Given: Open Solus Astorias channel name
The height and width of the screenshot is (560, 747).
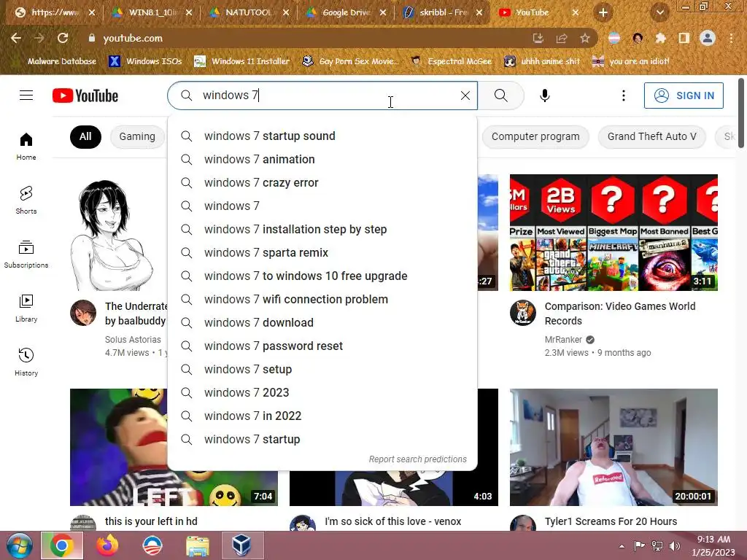Looking at the screenshot, I should [133, 340].
